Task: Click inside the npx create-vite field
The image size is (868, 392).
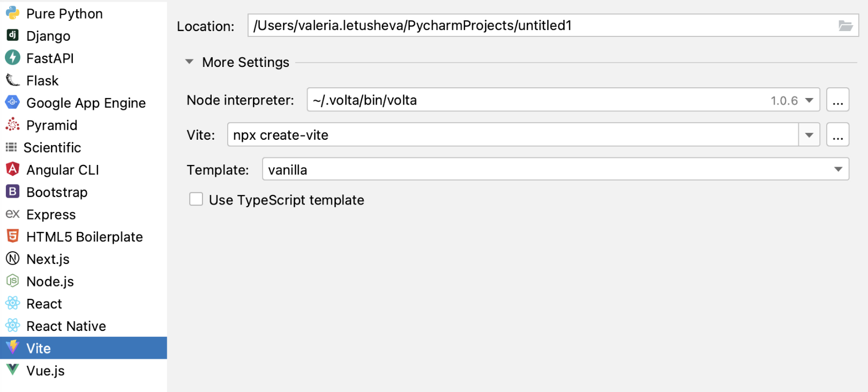Action: pyautogui.click(x=513, y=134)
